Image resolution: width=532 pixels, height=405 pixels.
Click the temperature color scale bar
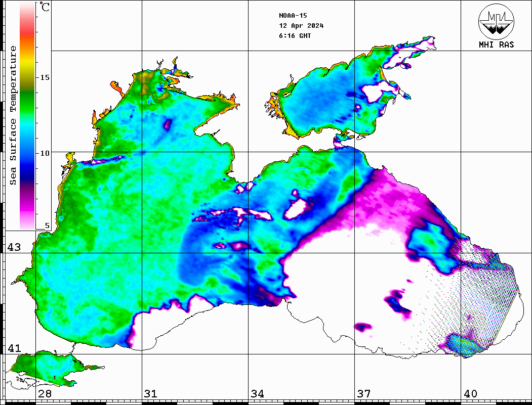tap(27, 116)
